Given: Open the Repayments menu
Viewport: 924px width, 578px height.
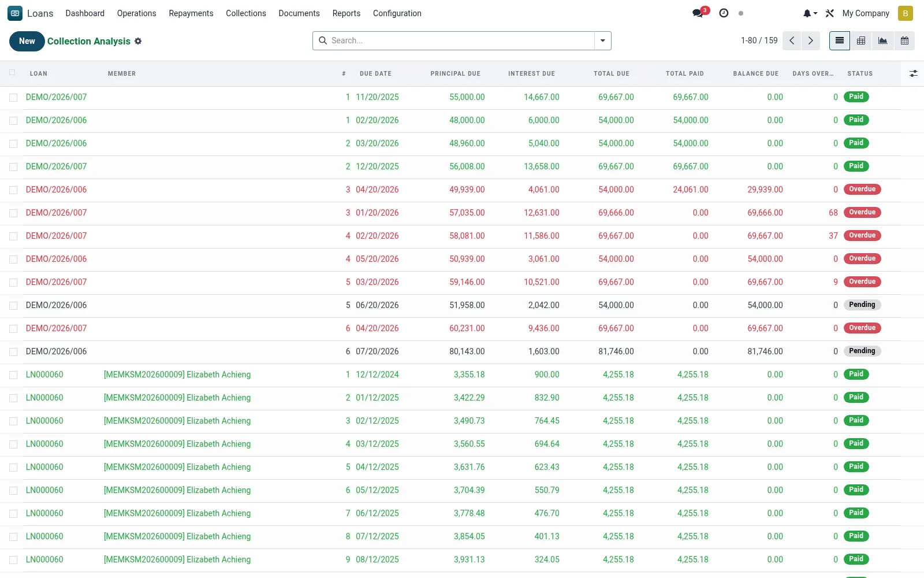Looking at the screenshot, I should coord(191,13).
